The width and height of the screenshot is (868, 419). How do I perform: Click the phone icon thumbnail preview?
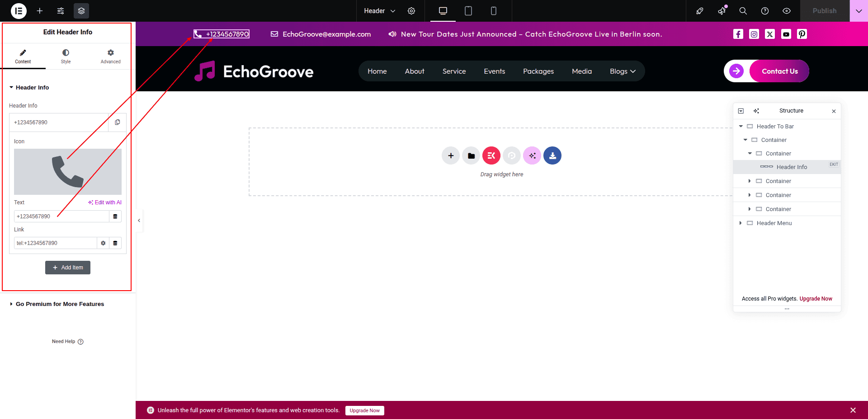(x=68, y=172)
